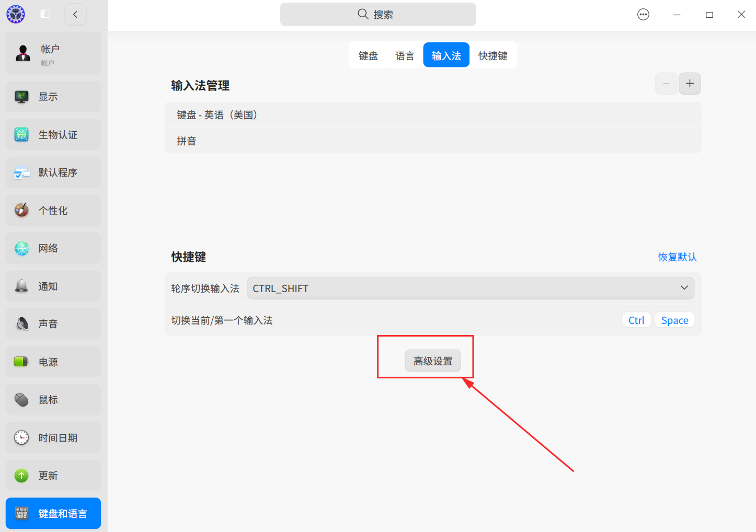756x532 pixels.
Task: Click the 搜索 search field
Action: click(x=378, y=14)
